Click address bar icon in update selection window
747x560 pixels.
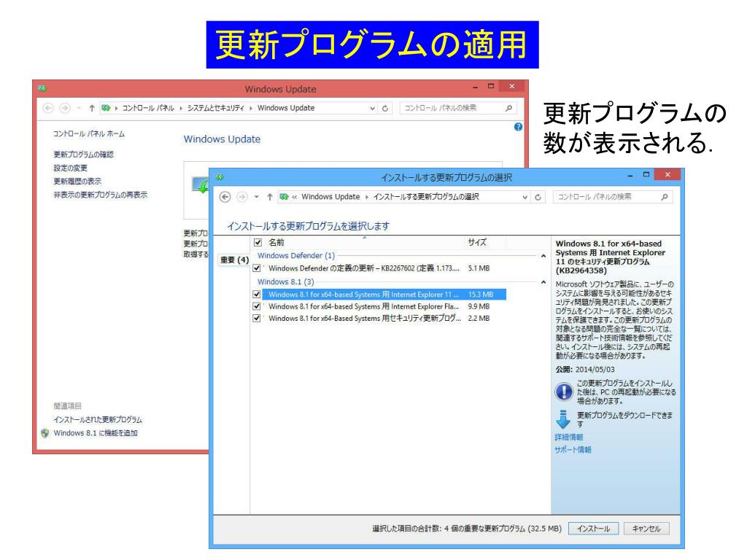(x=285, y=197)
